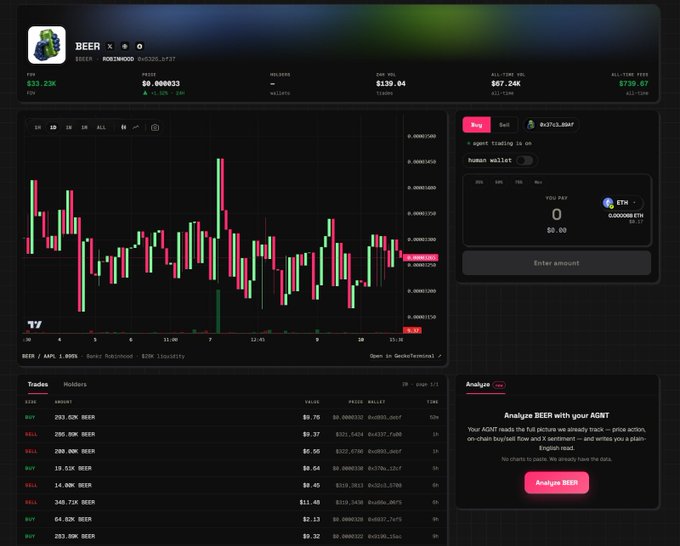The width and height of the screenshot is (680, 546).
Task: Switch to the Trades tab
Action: [38, 384]
